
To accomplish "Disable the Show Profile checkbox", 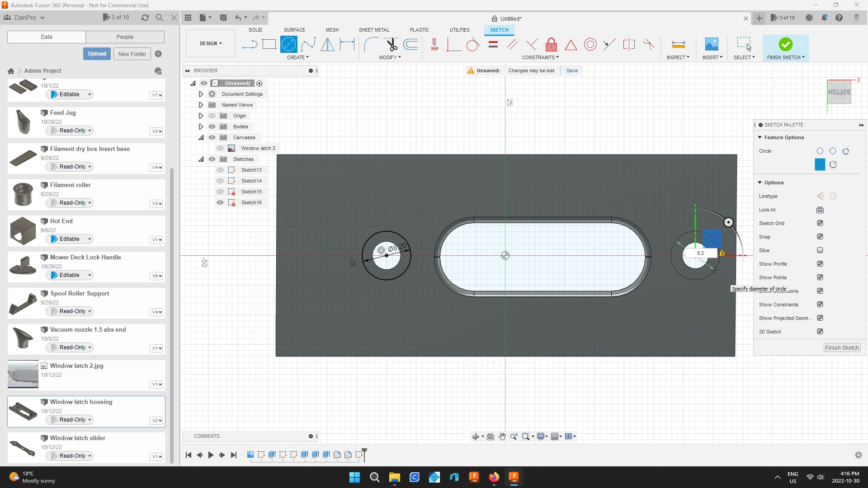I will [x=820, y=264].
